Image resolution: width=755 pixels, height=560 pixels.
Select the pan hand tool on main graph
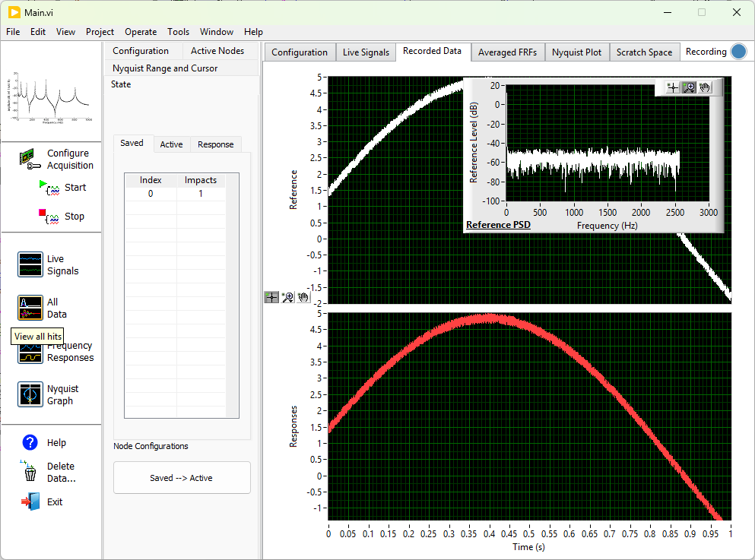click(303, 297)
